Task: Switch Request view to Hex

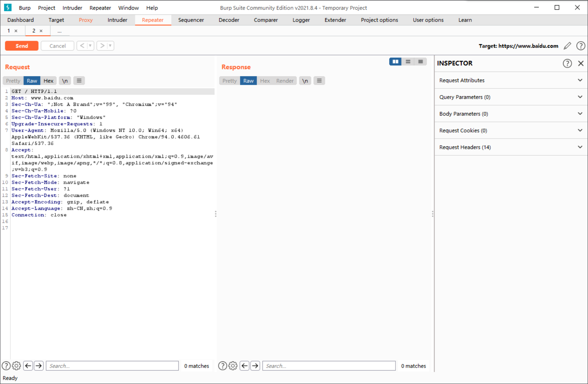Action: click(48, 81)
